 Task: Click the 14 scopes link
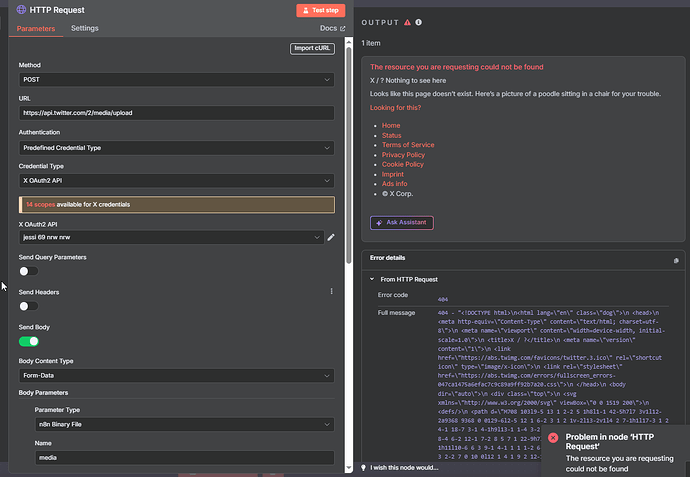point(40,205)
